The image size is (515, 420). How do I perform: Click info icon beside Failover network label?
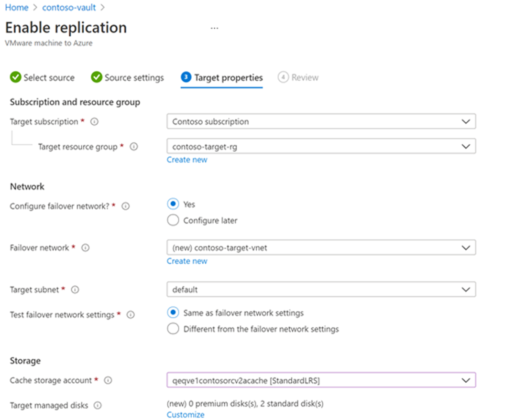click(86, 248)
